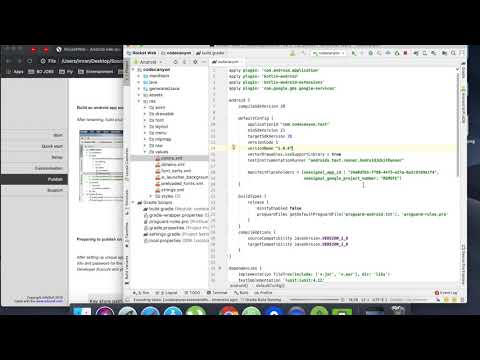480x360 pixels.
Task: Select the Gradle Scripts node
Action: 155,203
